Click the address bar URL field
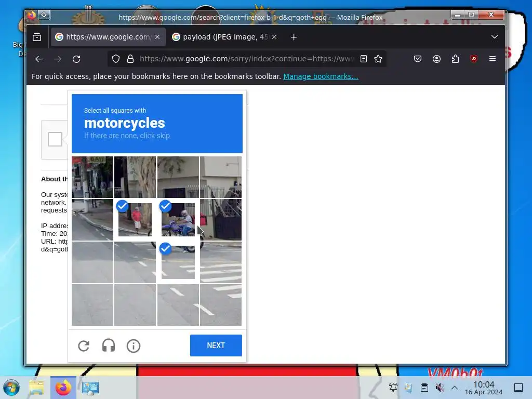The image size is (532, 399). point(247,59)
